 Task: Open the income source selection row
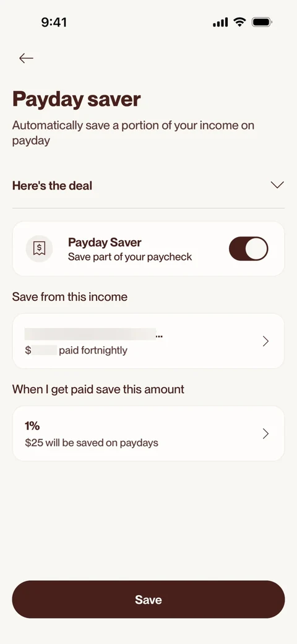pos(148,341)
